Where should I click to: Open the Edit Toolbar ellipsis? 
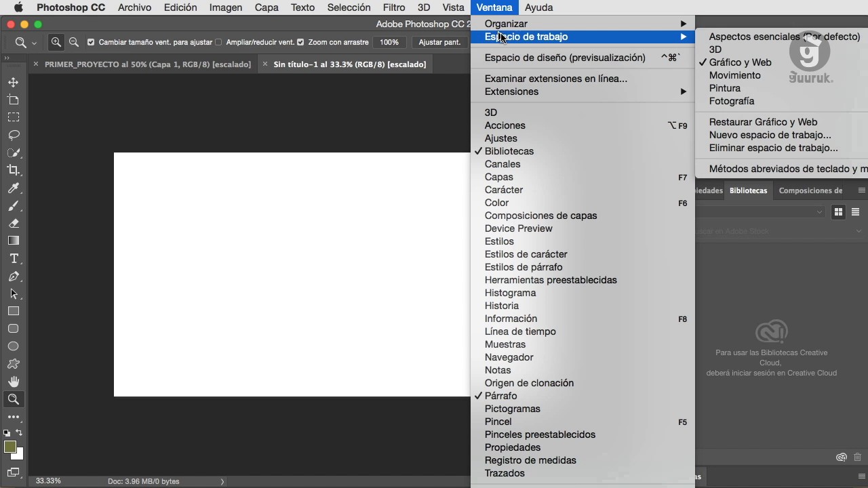tap(14, 417)
